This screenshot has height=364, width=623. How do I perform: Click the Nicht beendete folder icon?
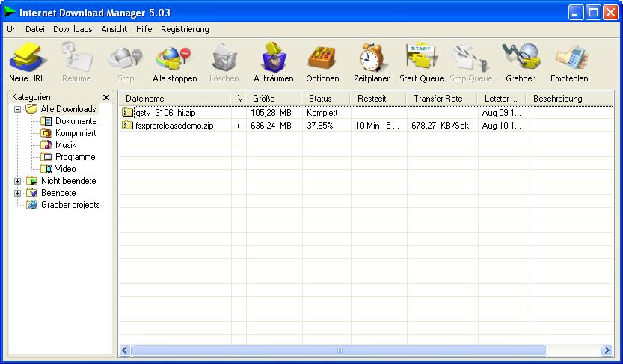coord(31,181)
